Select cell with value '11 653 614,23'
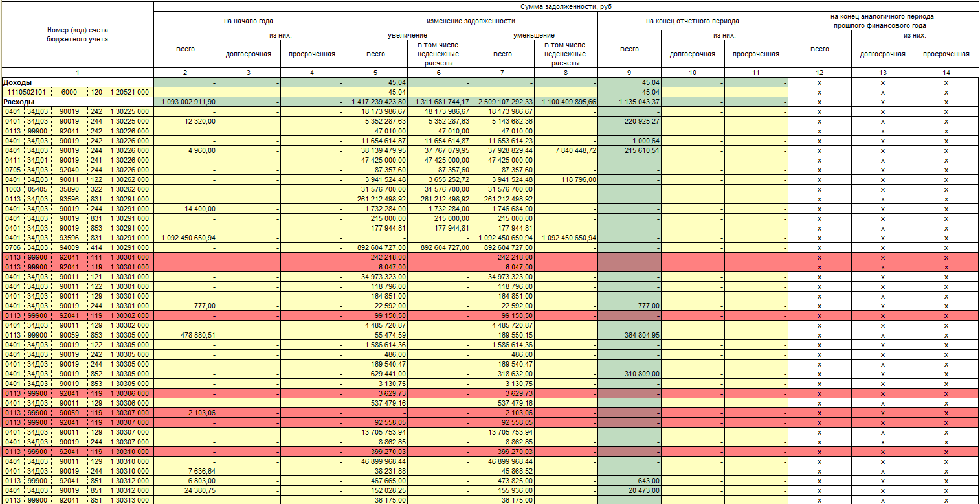980x504 pixels. pyautogui.click(x=502, y=141)
